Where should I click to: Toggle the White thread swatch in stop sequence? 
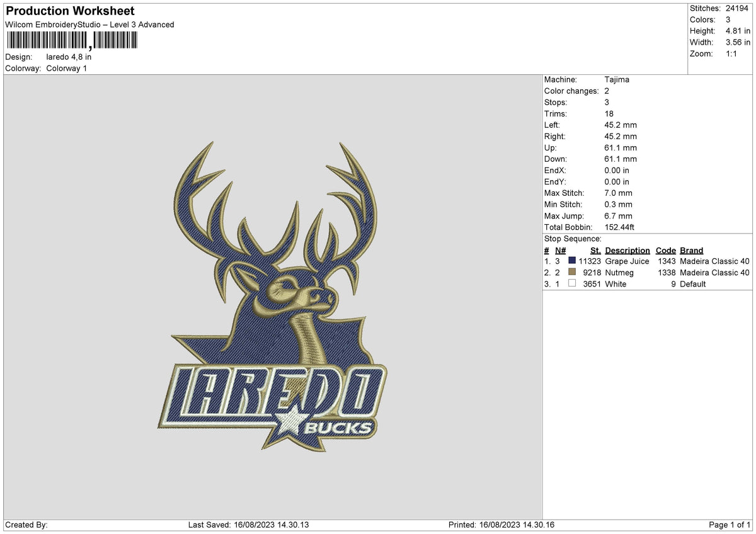573,284
